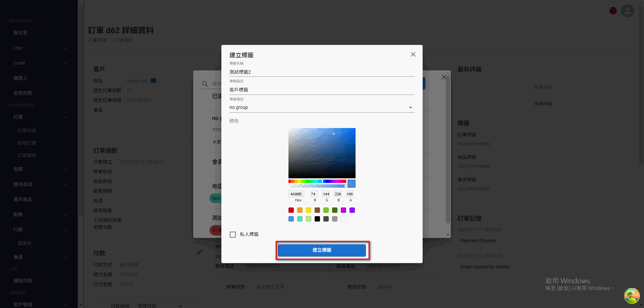This screenshot has width=644, height=308.
Task: Pick the red preset color swatch
Action: 291,210
